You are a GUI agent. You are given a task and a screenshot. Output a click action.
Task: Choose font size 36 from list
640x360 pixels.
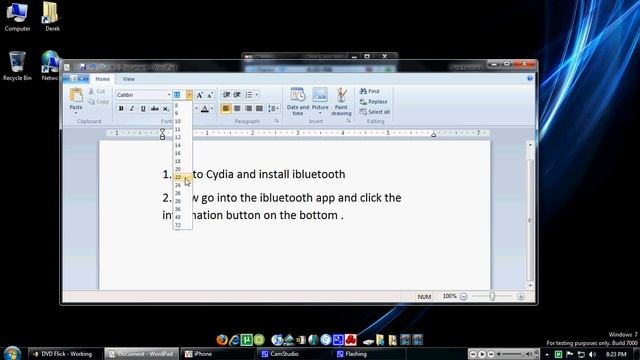pos(182,209)
